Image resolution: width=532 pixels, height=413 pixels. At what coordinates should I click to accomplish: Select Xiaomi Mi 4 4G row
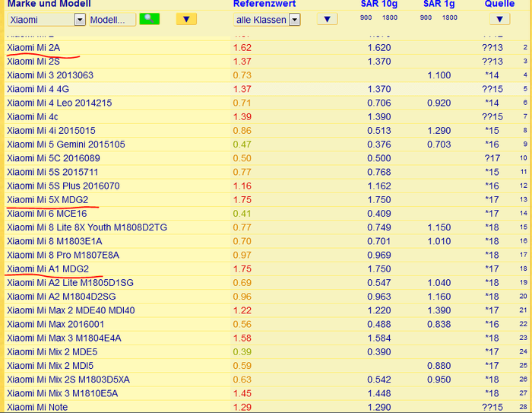pyautogui.click(x=38, y=89)
